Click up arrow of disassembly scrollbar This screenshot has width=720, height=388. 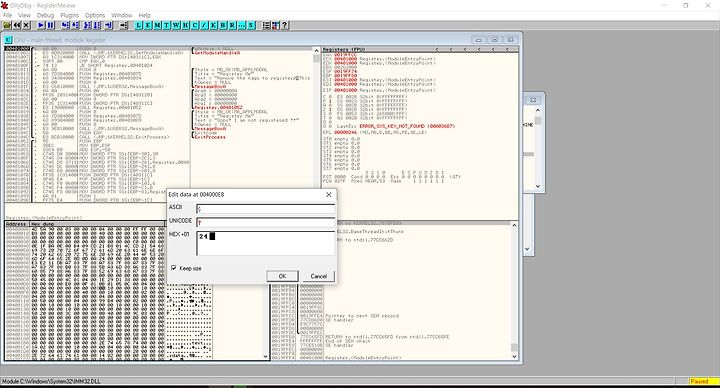click(x=316, y=51)
